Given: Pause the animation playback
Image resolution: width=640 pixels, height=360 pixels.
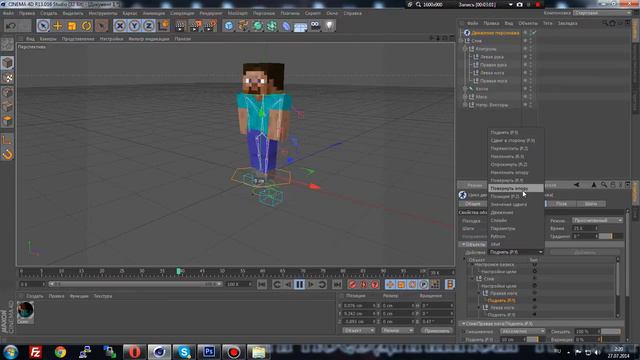Looking at the screenshot, I should 299,284.
